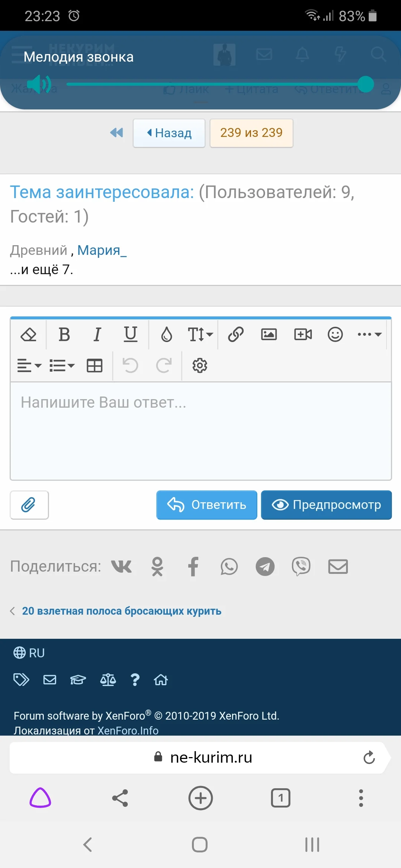Click the insert image icon

tap(269, 335)
